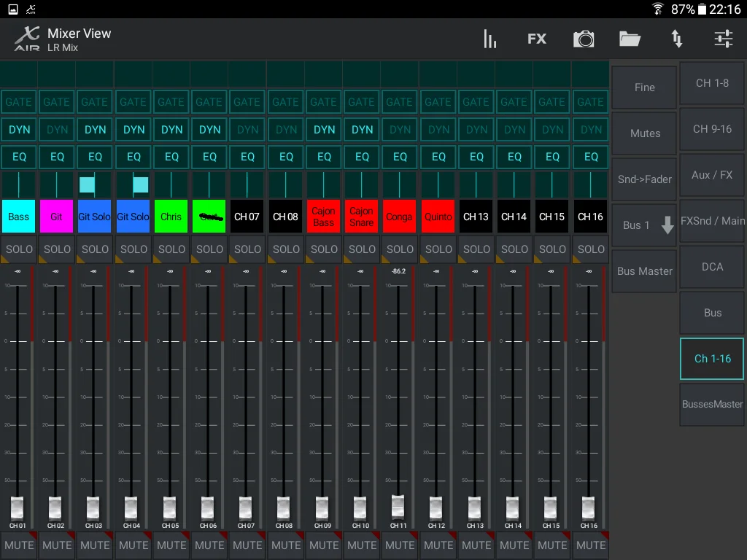Open EQ for Cajon Bass channel

(324, 157)
